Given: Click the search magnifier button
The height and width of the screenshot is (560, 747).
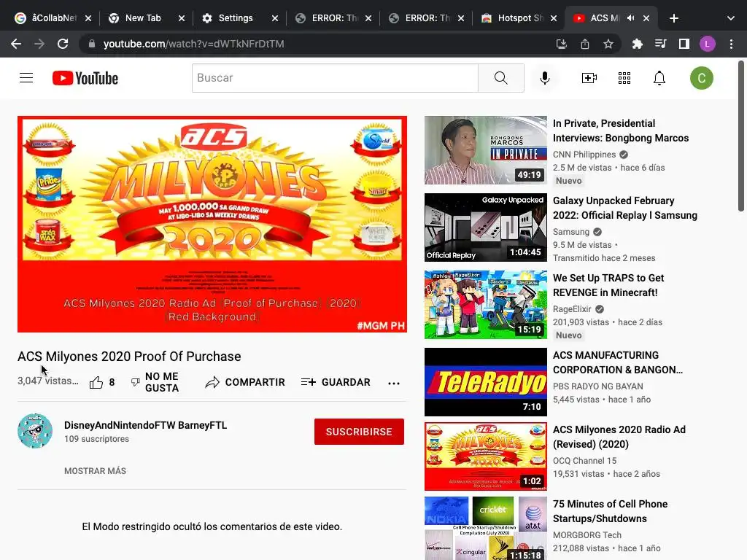Looking at the screenshot, I should 500,78.
